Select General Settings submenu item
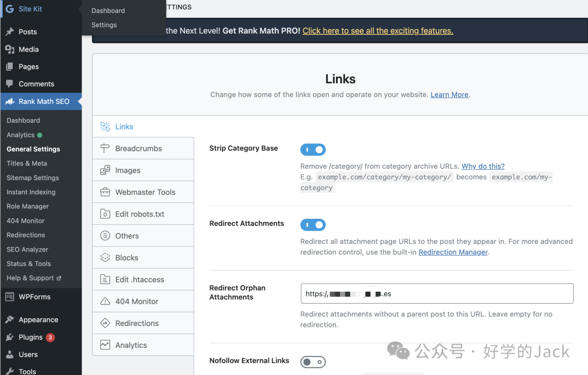 33,149
